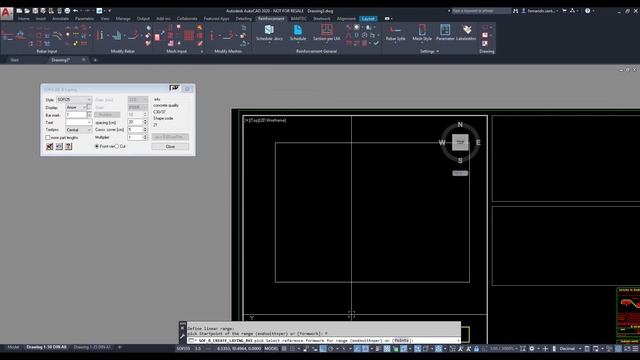Click the add layout plus button at bottom
The height and width of the screenshot is (360, 640).
pos(120,347)
